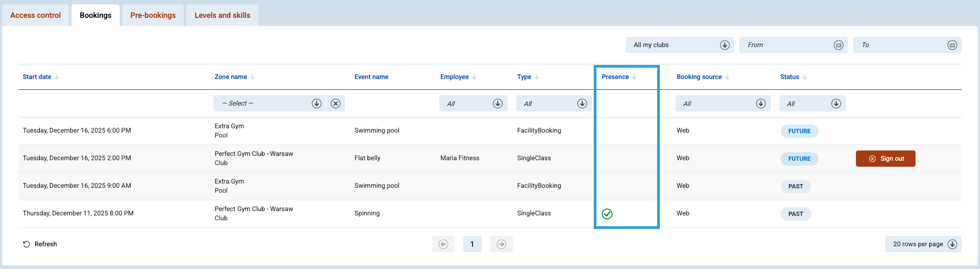
Task: Go to the next page arrow
Action: pyautogui.click(x=501, y=244)
